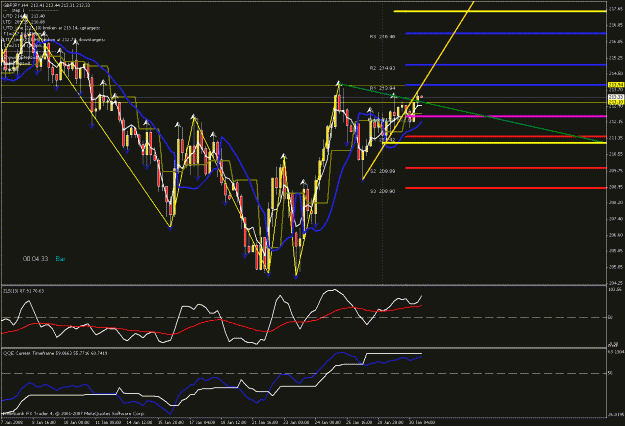This screenshot has height=426, width=625.
Task: Click the 50 level label in QQE window
Action: click(610, 373)
